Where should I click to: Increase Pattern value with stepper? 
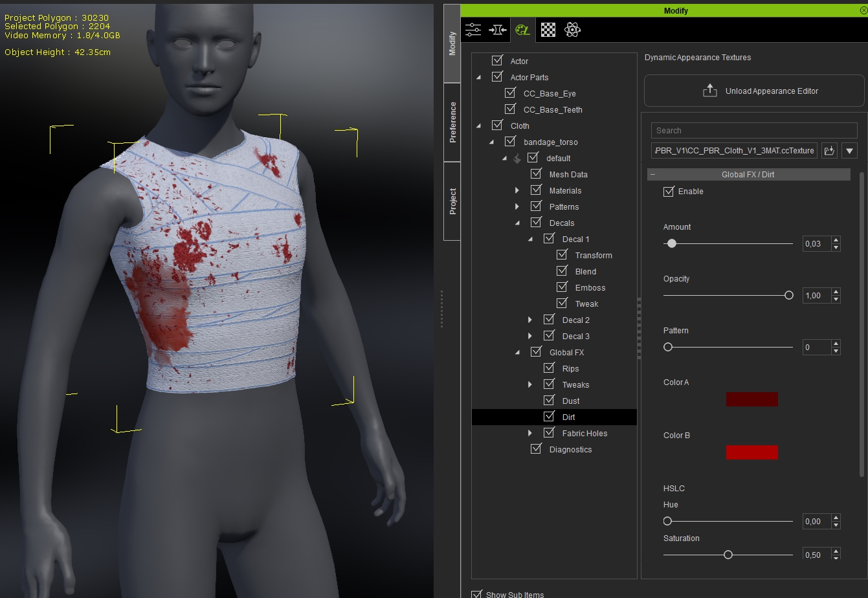coord(836,344)
